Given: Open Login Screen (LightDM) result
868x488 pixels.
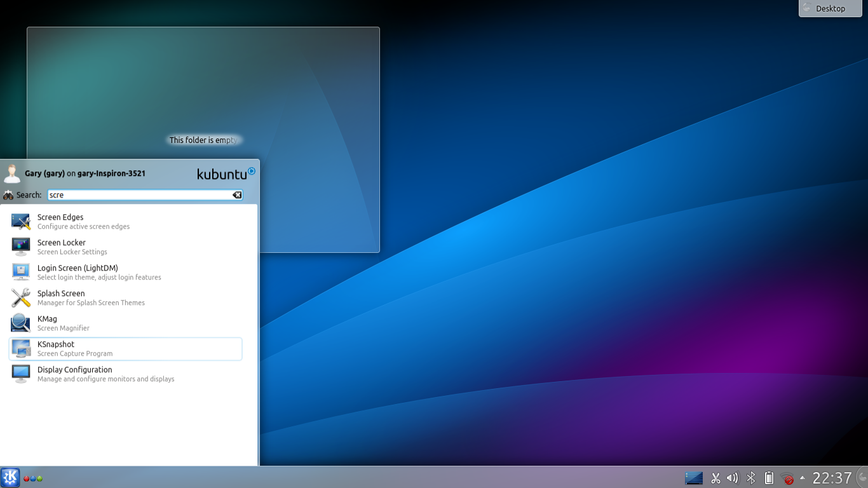Looking at the screenshot, I should [x=125, y=273].
